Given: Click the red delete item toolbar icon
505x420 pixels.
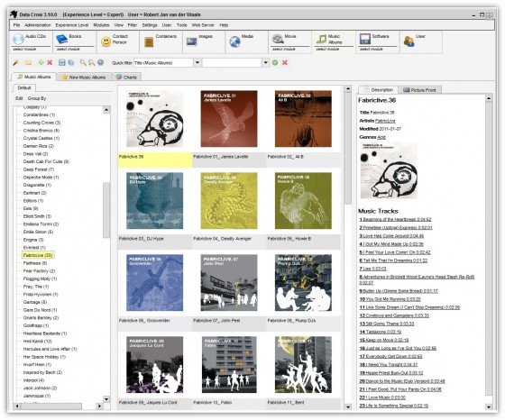Looking at the screenshot, I should pos(50,62).
